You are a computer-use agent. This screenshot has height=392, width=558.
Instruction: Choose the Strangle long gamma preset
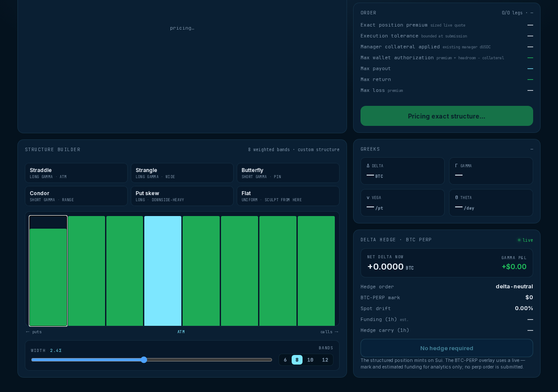click(x=182, y=173)
